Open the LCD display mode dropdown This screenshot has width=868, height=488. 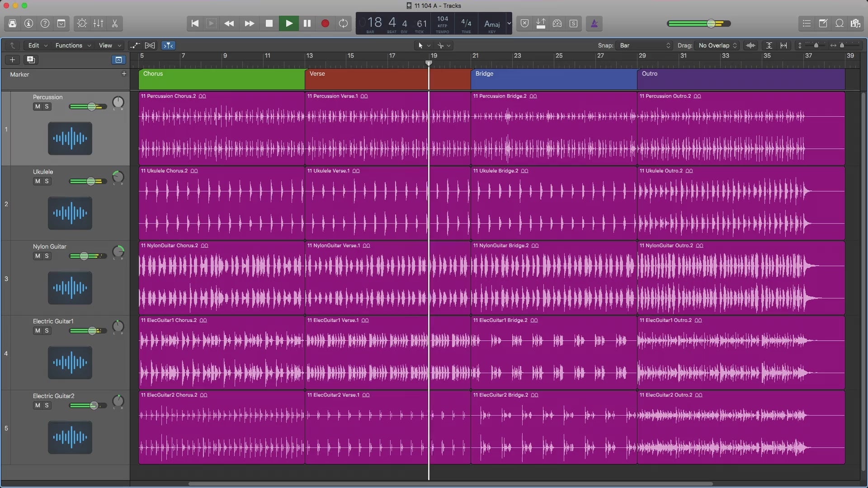pos(509,23)
